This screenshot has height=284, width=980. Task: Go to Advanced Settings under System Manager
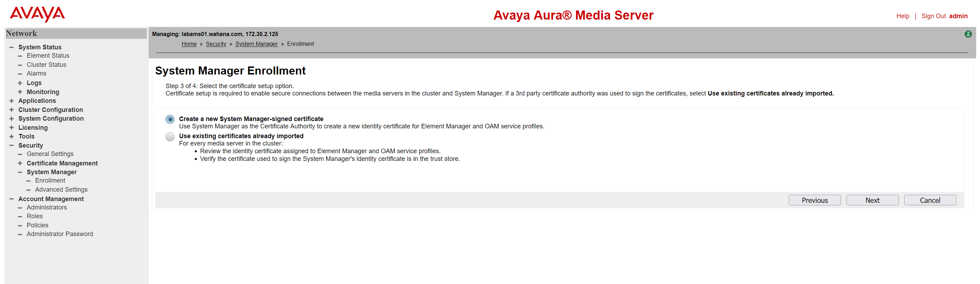[x=61, y=189]
